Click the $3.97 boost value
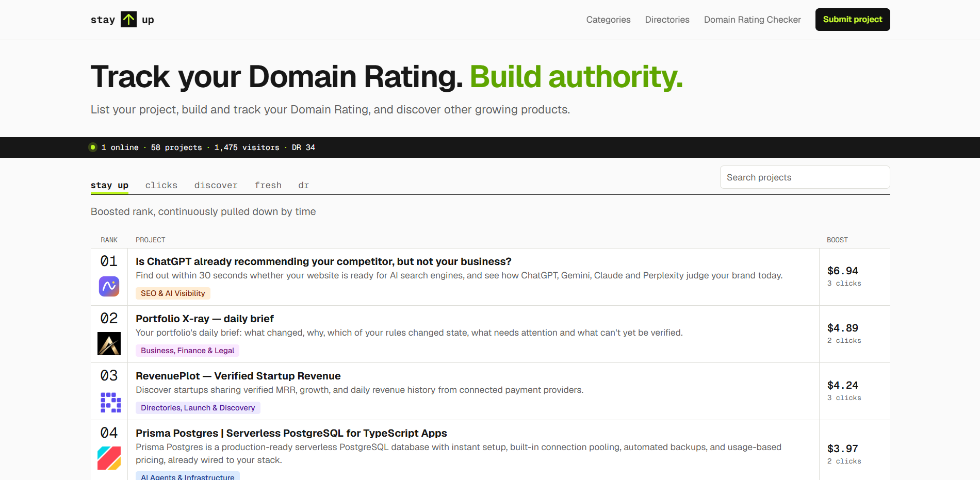 [843, 449]
